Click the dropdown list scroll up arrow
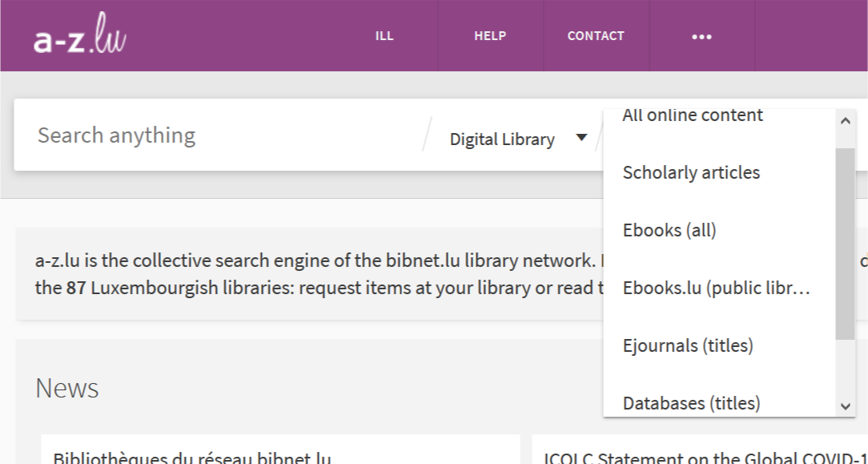868x464 pixels. pos(846,121)
